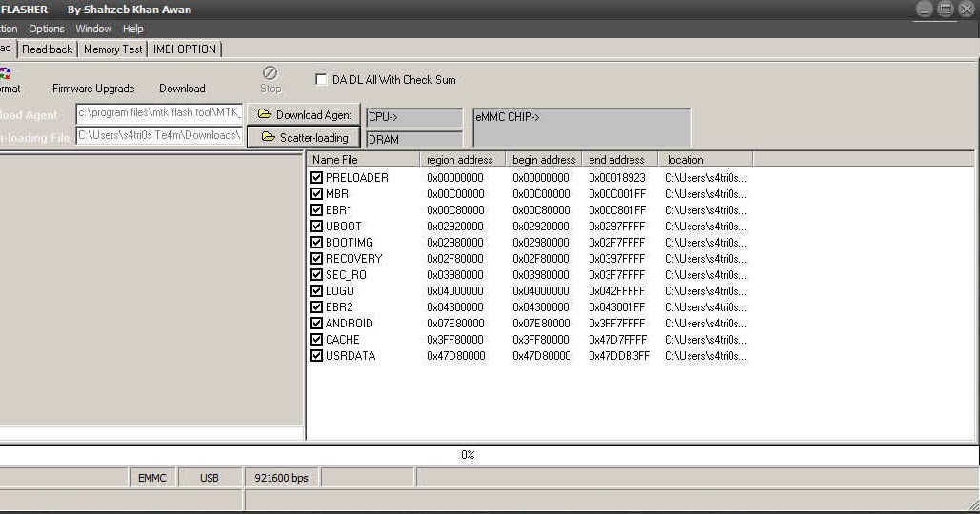
Task: Enable DA DL All With Check Sum
Action: point(321,79)
